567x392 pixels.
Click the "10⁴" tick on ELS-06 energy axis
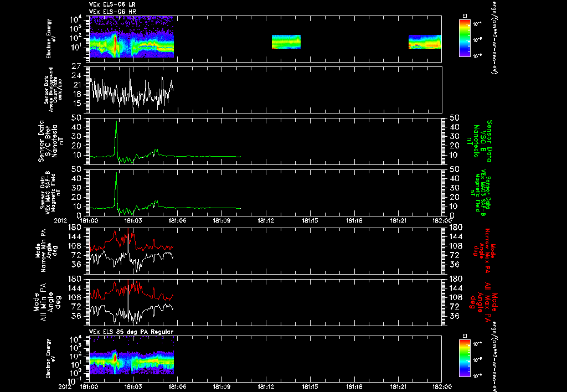tap(75, 19)
